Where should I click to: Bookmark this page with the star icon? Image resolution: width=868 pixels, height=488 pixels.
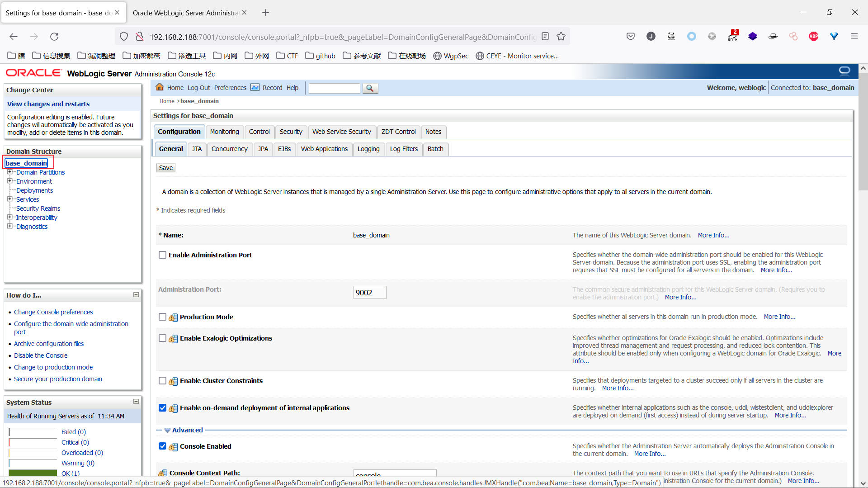[561, 37]
